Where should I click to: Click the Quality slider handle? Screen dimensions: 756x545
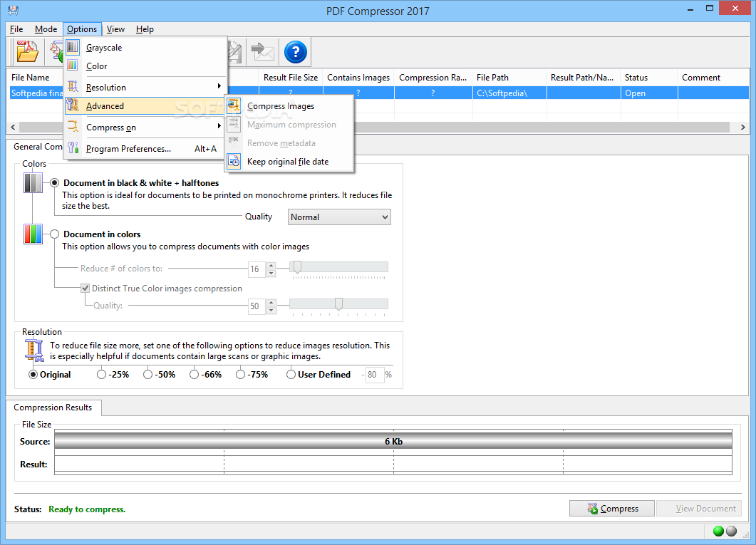pos(339,304)
